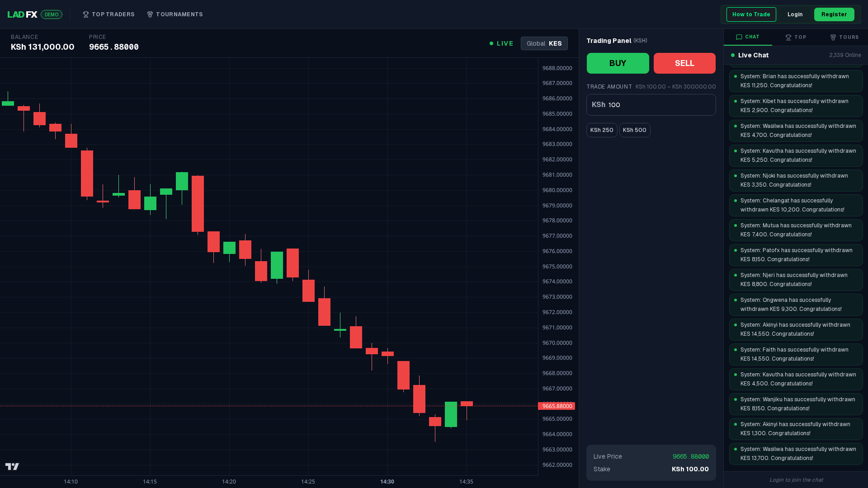The height and width of the screenshot is (488, 868).
Task: Open the How to Trade guide
Action: 751,14
